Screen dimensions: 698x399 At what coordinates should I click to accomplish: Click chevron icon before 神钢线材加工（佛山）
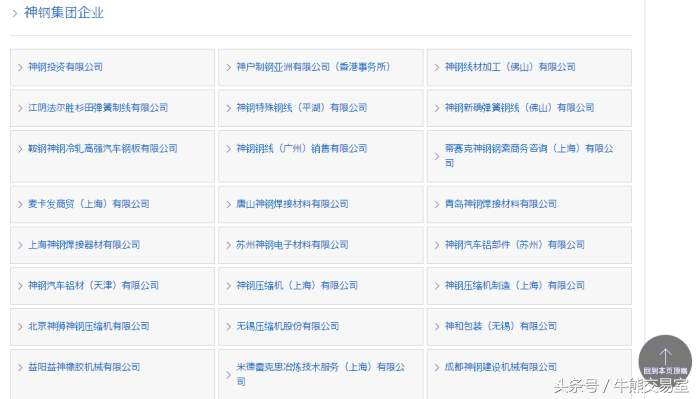tap(437, 68)
